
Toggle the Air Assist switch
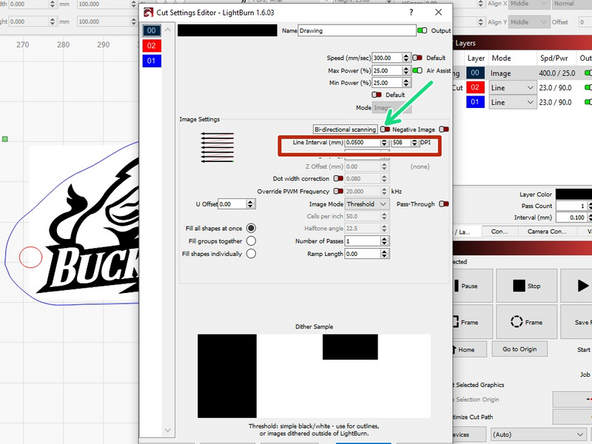[x=417, y=71]
